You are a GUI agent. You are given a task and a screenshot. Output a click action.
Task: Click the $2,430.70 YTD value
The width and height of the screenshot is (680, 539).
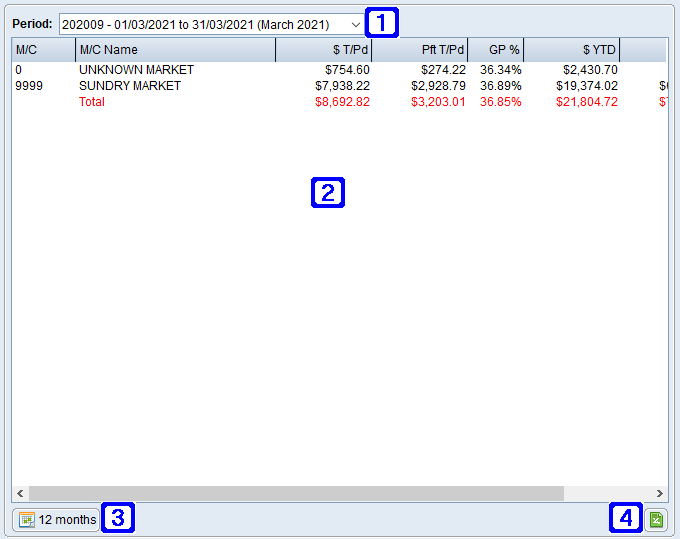tap(590, 70)
